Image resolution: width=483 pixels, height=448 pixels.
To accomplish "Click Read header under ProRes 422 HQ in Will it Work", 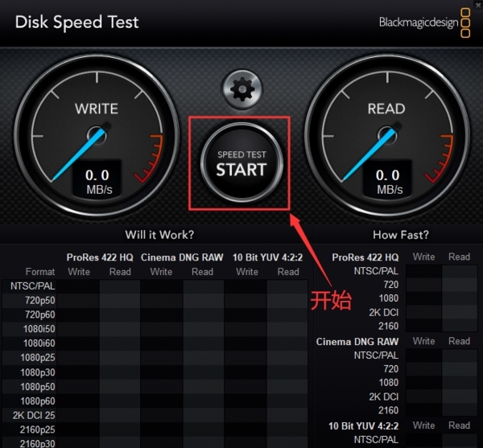I will pyautogui.click(x=120, y=272).
